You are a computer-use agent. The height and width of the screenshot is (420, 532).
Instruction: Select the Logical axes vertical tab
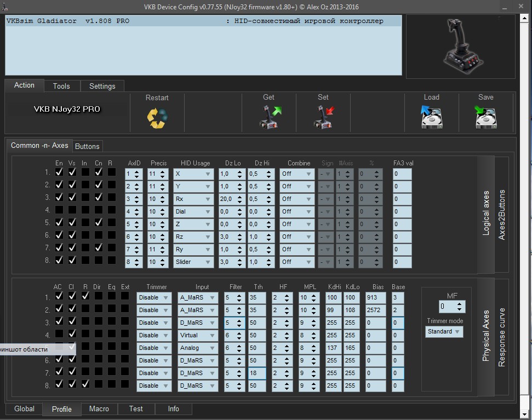click(486, 214)
